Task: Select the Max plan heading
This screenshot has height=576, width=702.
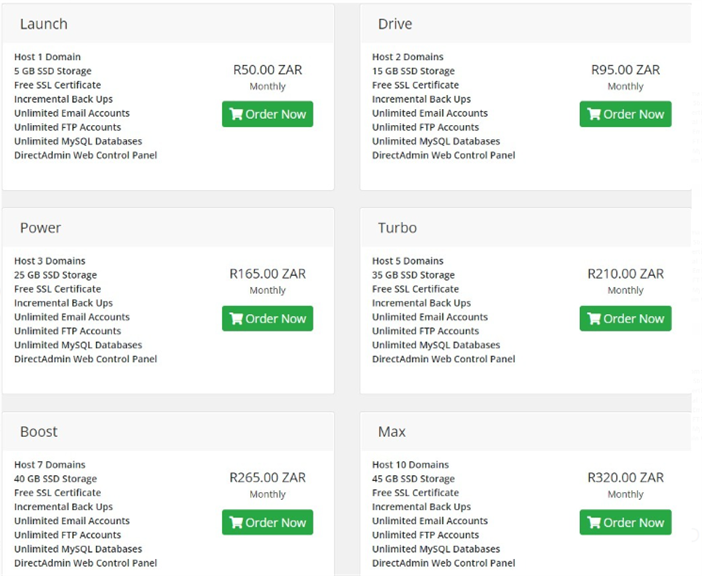Action: [392, 432]
